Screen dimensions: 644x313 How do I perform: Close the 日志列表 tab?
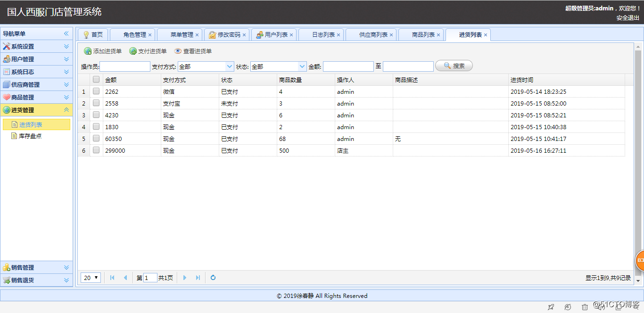coord(339,35)
